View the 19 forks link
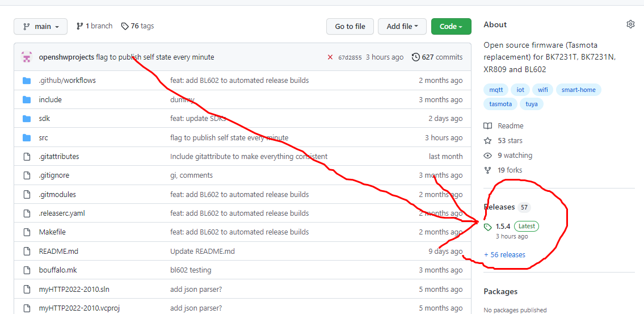This screenshot has width=644, height=314. pyautogui.click(x=503, y=170)
